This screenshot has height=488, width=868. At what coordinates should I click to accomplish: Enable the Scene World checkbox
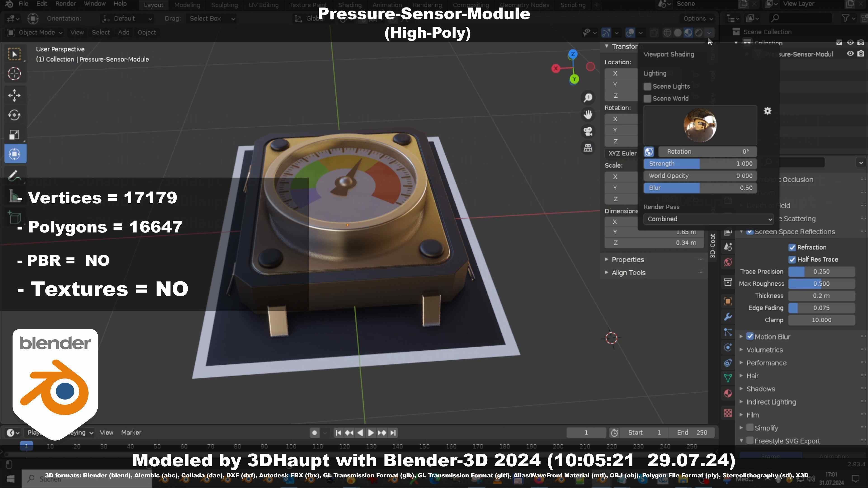click(647, 99)
